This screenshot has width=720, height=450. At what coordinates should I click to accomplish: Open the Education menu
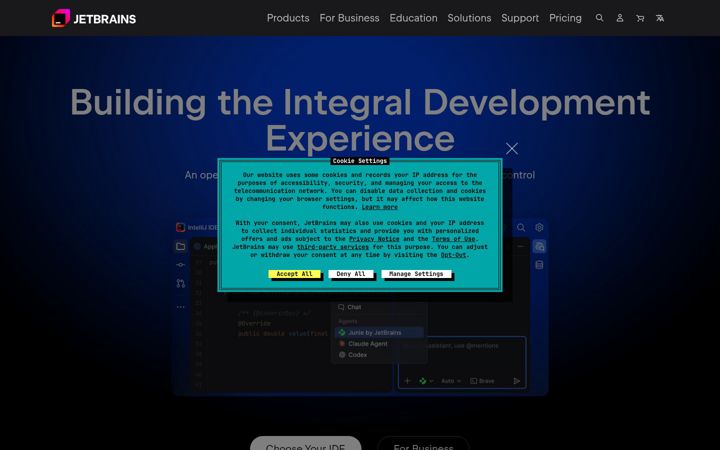tap(413, 18)
